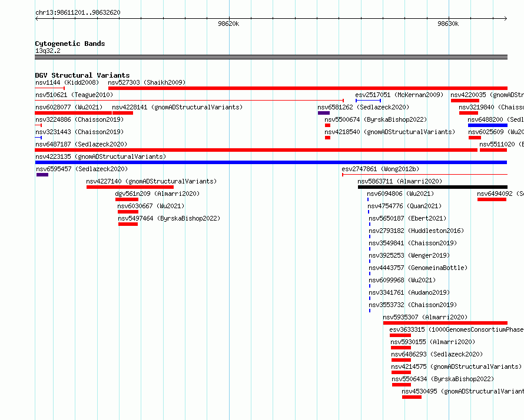This screenshot has width=524, height=420.
Task: Open dgv561n209 (Almarri2020) label
Action: 157,194
